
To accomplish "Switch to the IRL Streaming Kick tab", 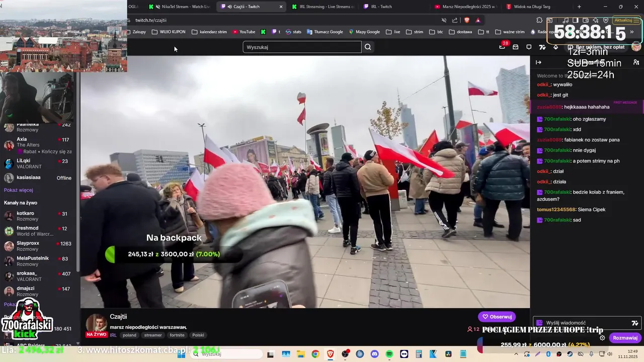I will [x=324, y=7].
